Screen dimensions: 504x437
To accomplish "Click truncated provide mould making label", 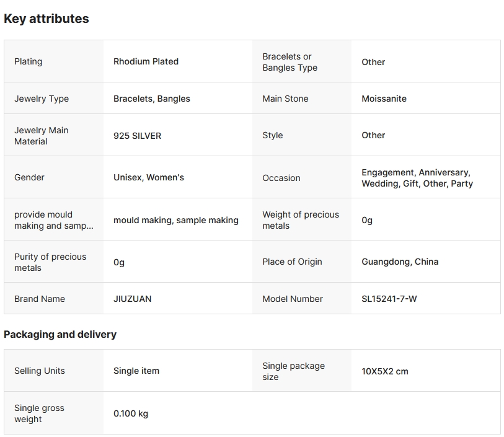I will pos(54,220).
